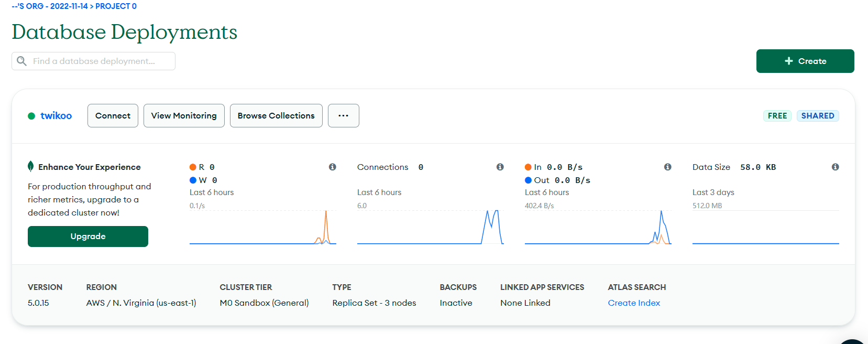The height and width of the screenshot is (344, 868).
Task: Click type text Replica Set - 3 nodes
Action: point(374,303)
